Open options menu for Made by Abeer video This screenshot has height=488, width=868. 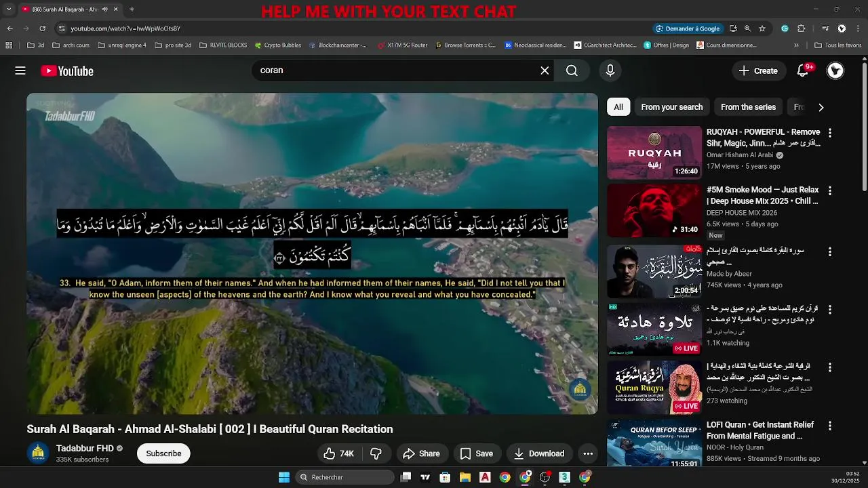[829, 251]
